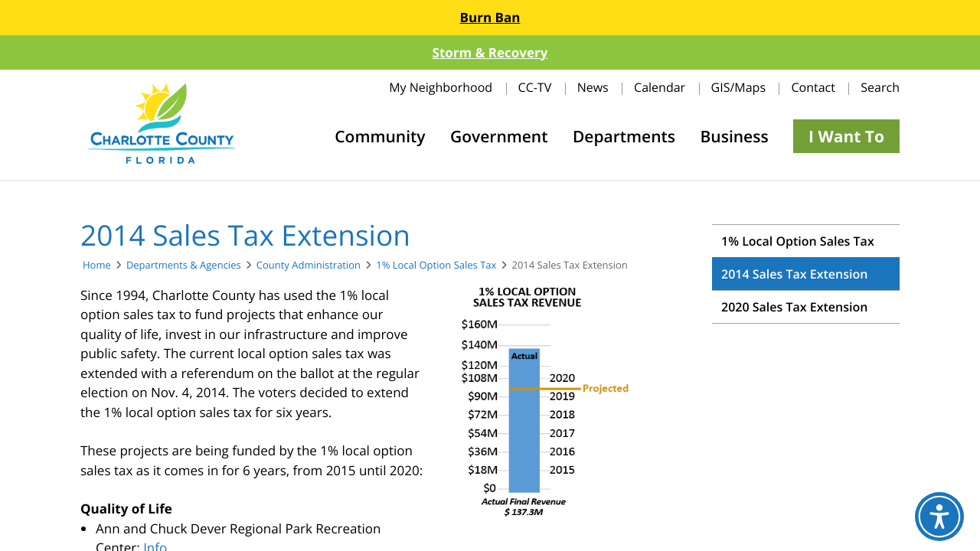Click the Actual revenue bar in the chart
The width and height of the screenshot is (980, 551).
coord(524,421)
